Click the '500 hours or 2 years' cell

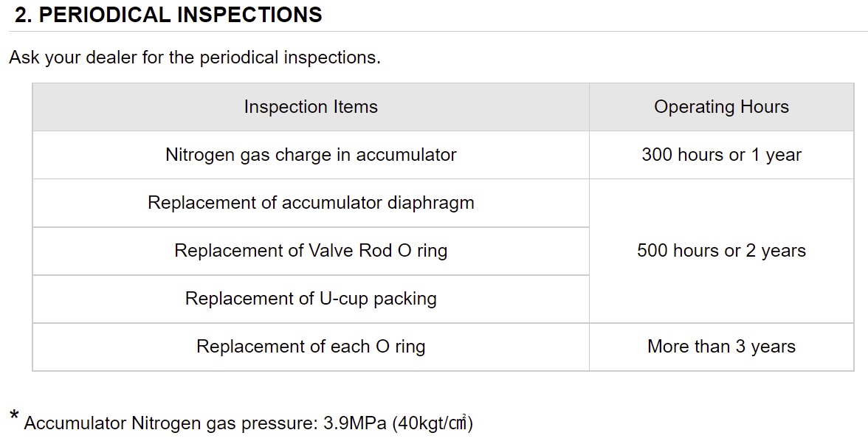coord(721,251)
